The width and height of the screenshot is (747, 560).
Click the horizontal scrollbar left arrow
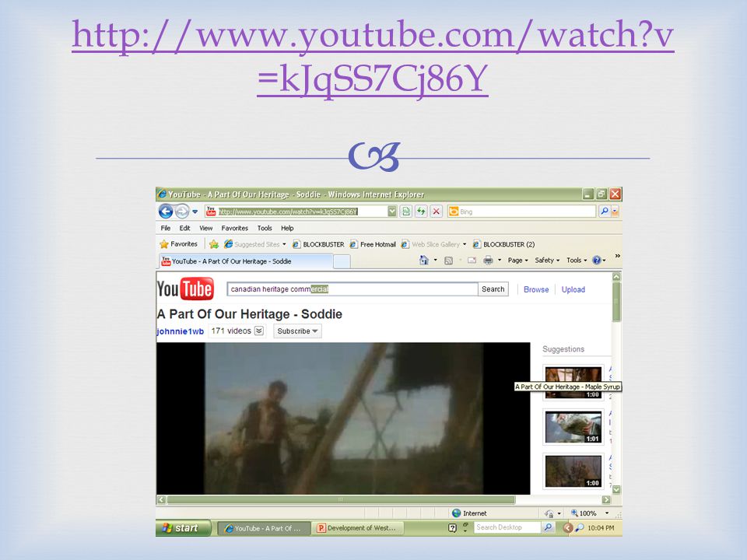pyautogui.click(x=162, y=499)
